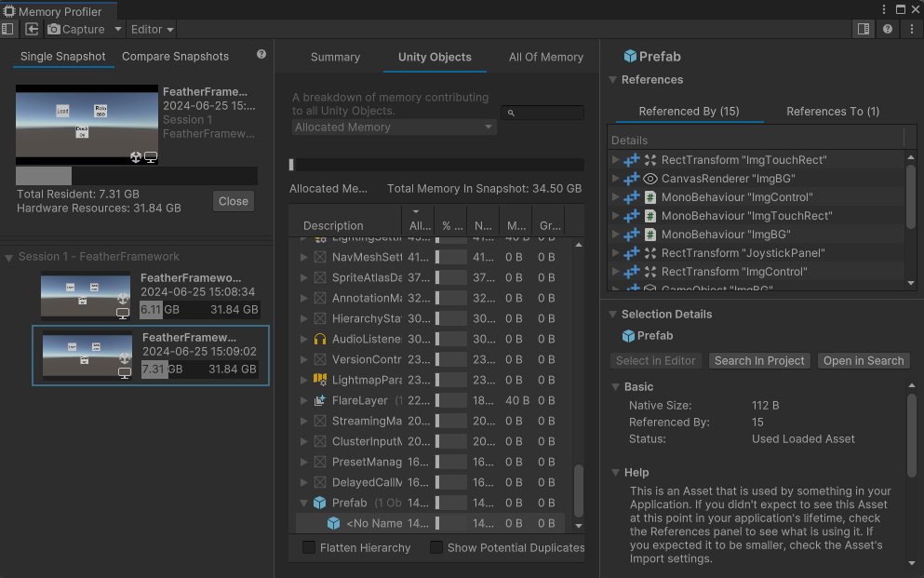Click the FlareLayer icon
Viewport: 924px width, 578px height.
[320, 400]
